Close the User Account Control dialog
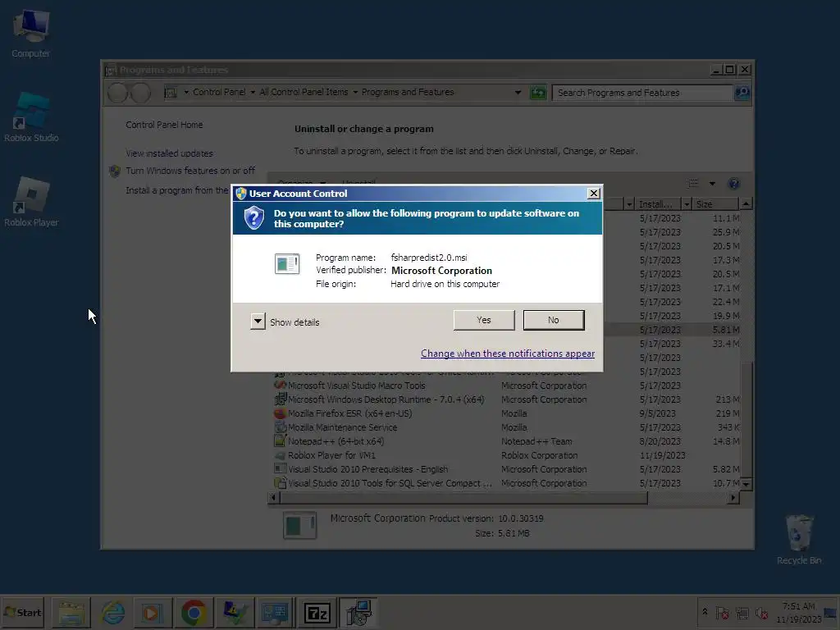Viewport: 840px width, 630px height. pyautogui.click(x=593, y=194)
